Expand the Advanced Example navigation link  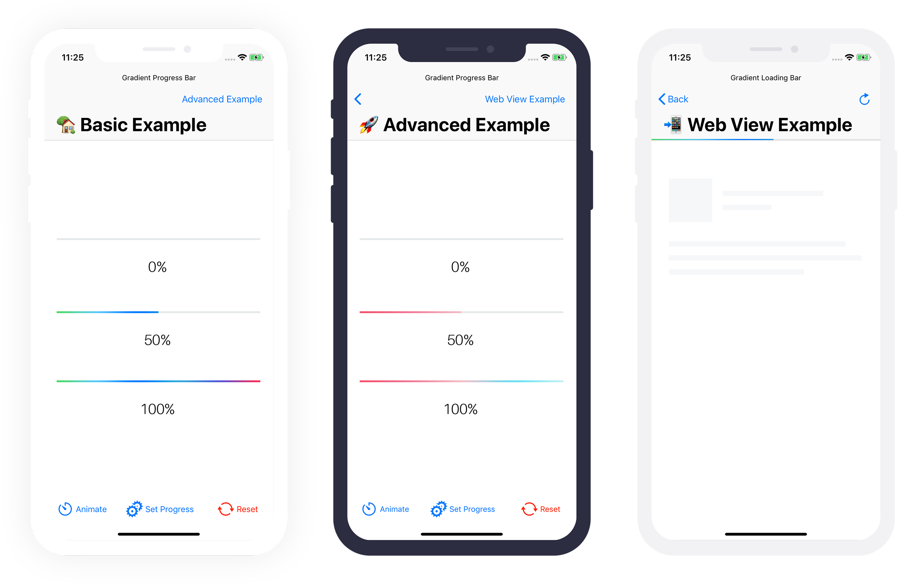pos(221,100)
